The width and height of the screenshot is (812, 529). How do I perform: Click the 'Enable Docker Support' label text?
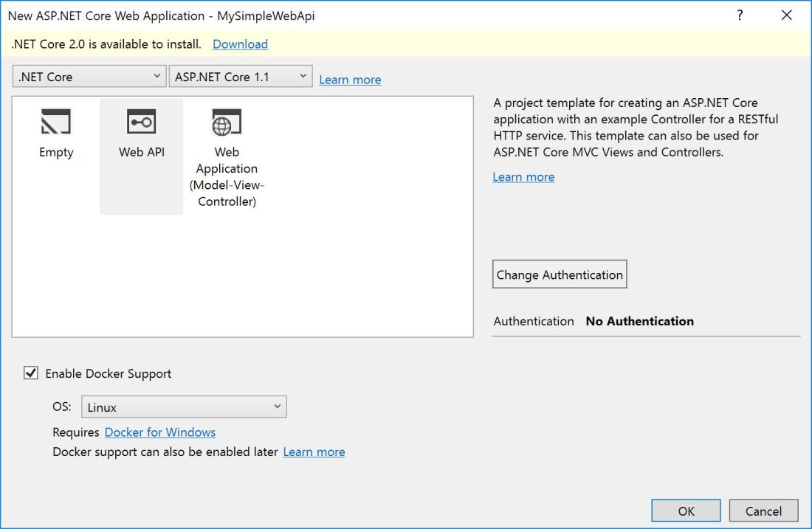pyautogui.click(x=109, y=373)
